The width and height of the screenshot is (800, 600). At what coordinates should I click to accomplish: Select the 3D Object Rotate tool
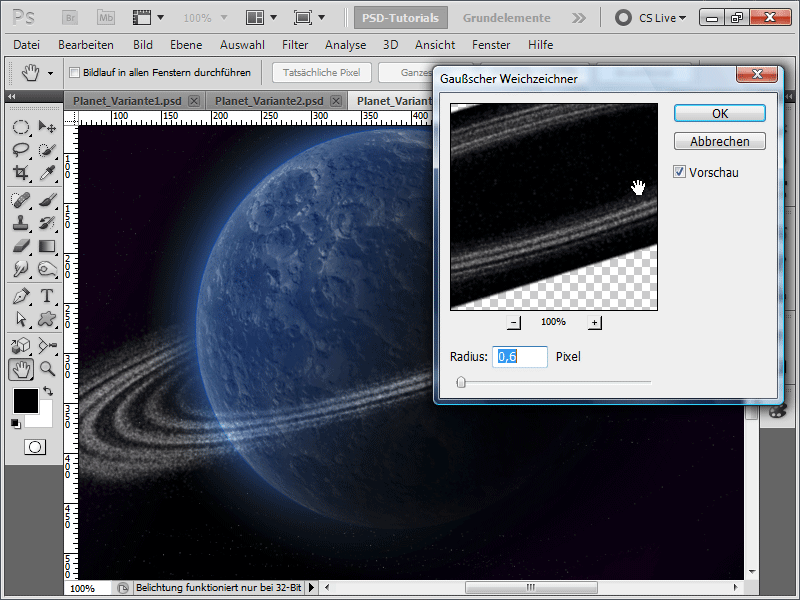[x=20, y=346]
